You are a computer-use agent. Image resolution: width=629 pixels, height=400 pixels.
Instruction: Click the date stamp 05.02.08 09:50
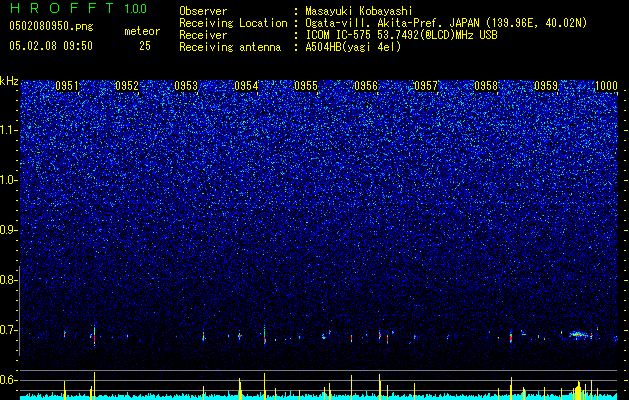tap(51, 46)
